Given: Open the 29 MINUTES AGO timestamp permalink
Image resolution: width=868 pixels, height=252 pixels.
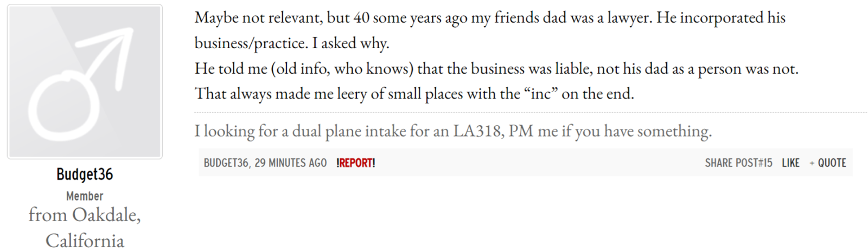Looking at the screenshot, I should pos(291,163).
